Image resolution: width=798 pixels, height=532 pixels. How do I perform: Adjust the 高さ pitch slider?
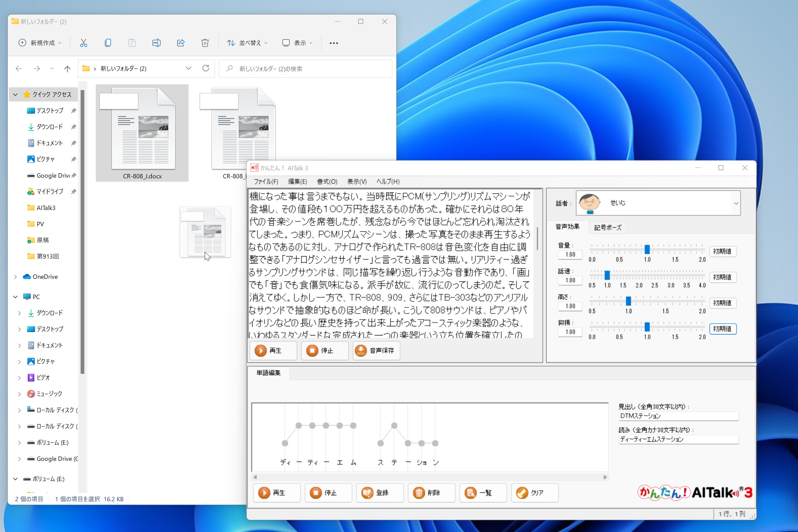click(x=628, y=301)
